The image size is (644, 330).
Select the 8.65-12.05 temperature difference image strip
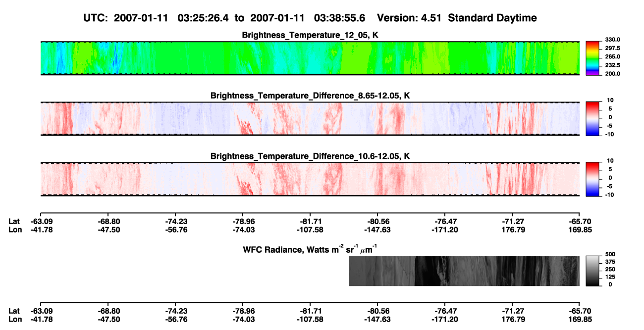310,118
